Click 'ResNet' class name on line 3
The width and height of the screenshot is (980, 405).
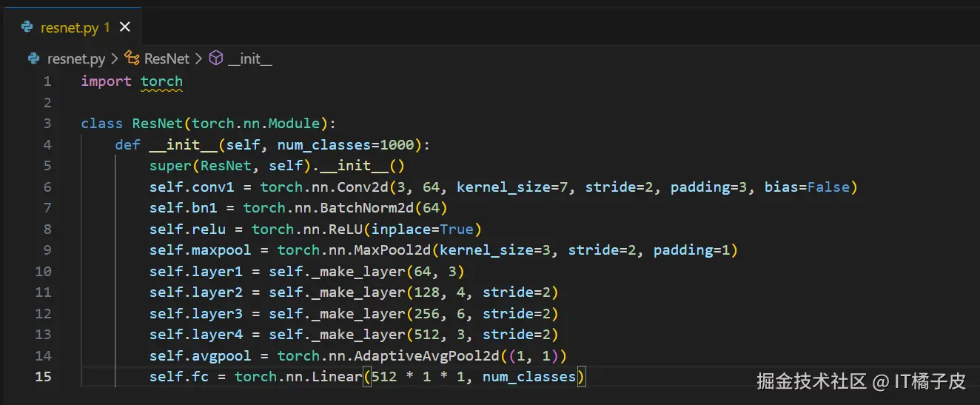point(158,124)
